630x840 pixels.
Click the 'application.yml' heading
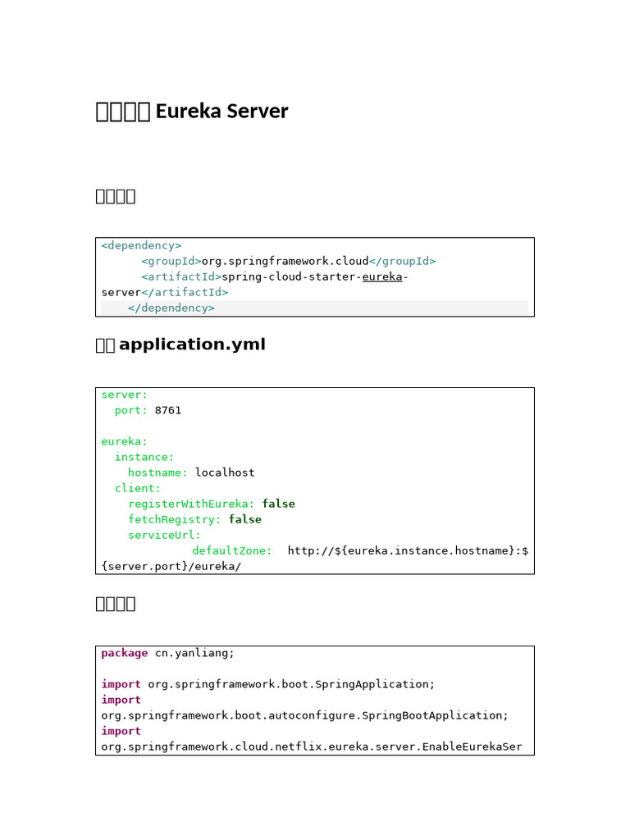[192, 344]
